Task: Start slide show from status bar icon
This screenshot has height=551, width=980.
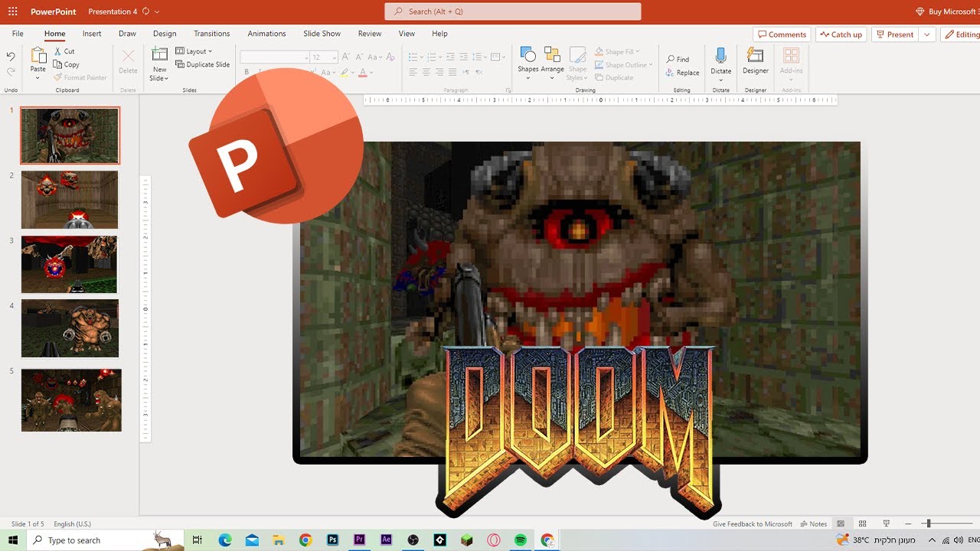Action: point(886,524)
